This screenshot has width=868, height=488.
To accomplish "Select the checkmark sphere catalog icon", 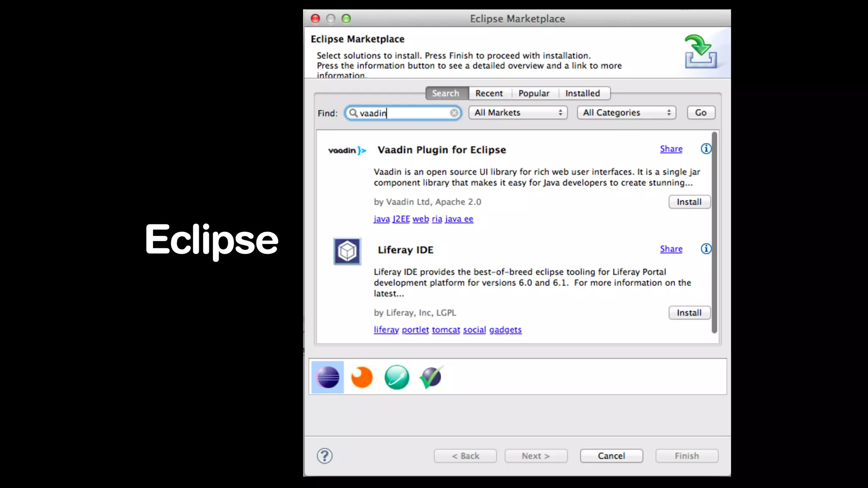I will tap(431, 377).
